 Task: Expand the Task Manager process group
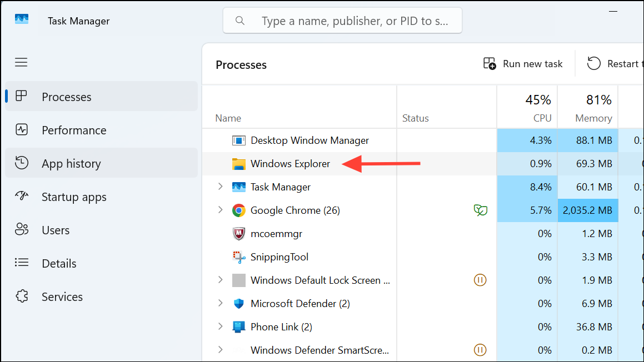[221, 187]
